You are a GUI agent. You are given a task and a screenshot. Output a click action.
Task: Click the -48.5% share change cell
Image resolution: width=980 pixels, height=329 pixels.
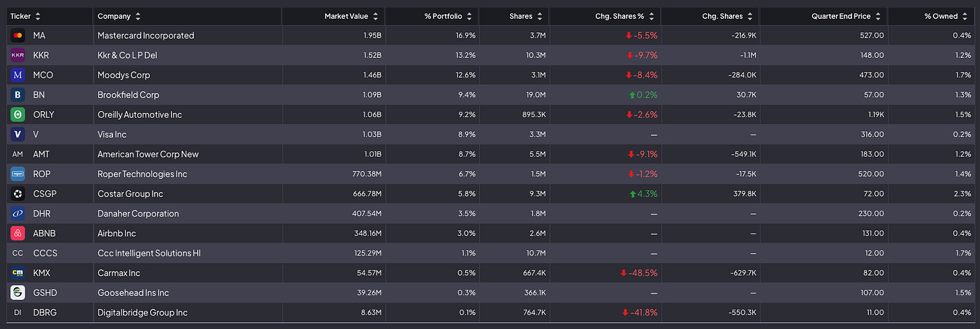click(x=639, y=273)
